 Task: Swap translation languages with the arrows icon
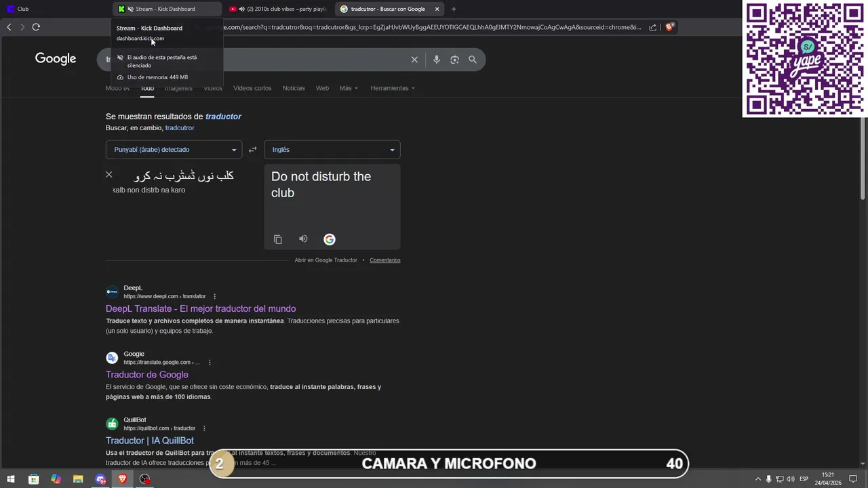tap(253, 150)
